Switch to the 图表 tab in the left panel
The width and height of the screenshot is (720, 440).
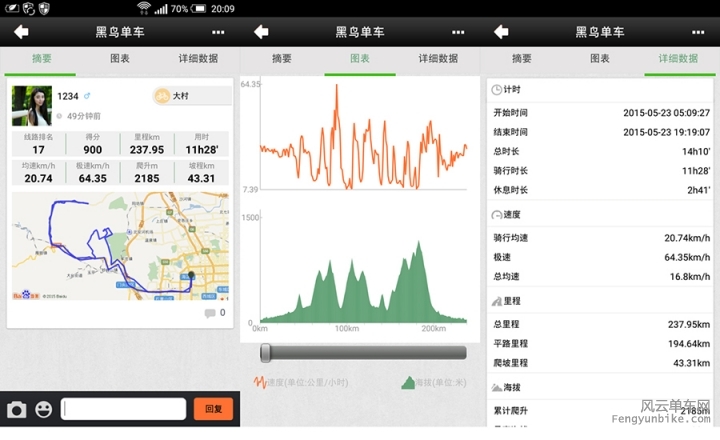119,59
